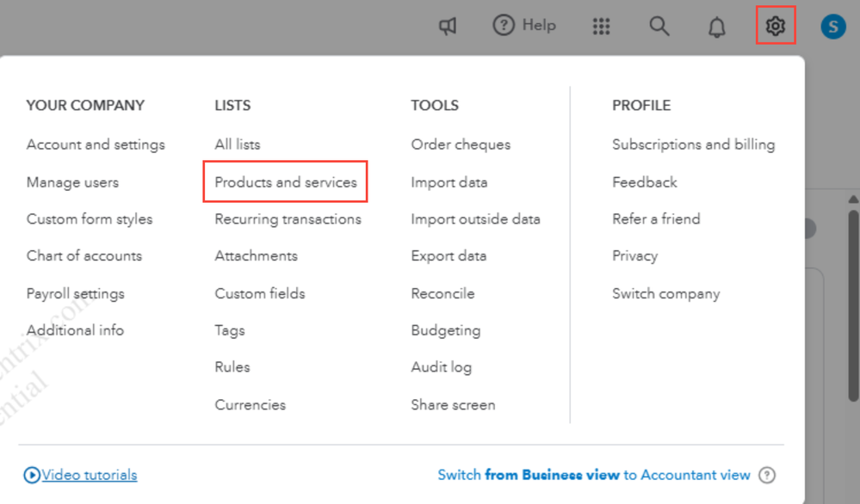Viewport: 860px width, 504px height.
Task: Click the profile avatar with letter S
Action: click(832, 26)
